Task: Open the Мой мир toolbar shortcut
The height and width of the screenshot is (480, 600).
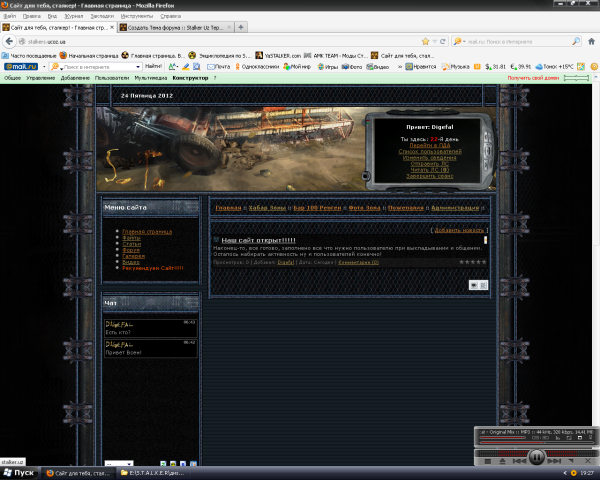Action: [x=298, y=67]
